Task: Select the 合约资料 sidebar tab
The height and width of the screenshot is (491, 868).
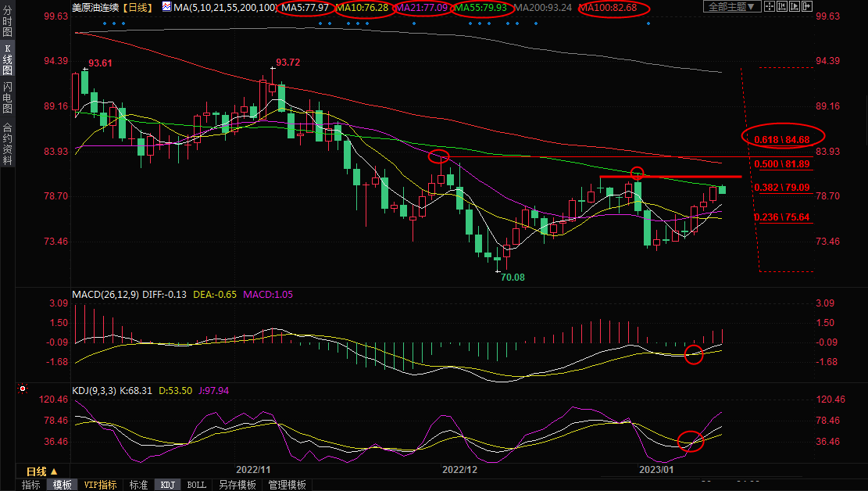Action: (x=7, y=144)
